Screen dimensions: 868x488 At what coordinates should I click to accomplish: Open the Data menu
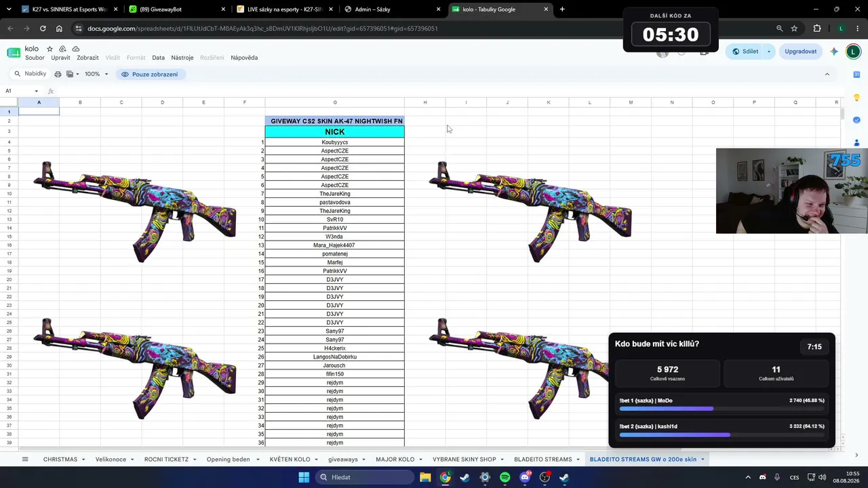tap(158, 58)
